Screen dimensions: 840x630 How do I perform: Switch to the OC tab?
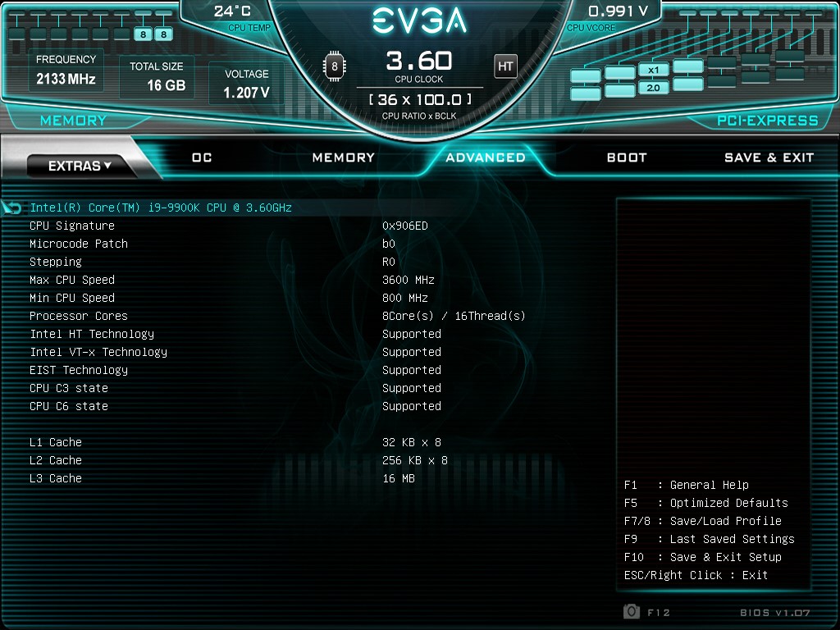[x=202, y=157]
